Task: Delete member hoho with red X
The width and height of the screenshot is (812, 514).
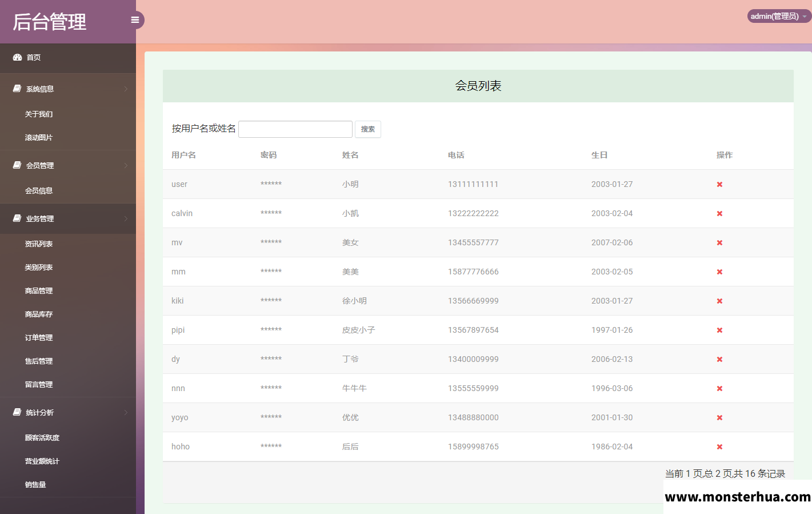Action: click(x=719, y=447)
